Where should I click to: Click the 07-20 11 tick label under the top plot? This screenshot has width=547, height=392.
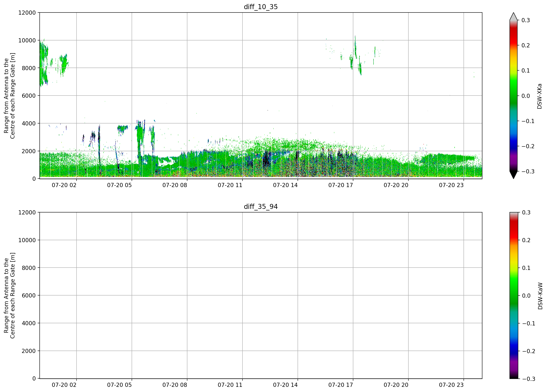230,185
